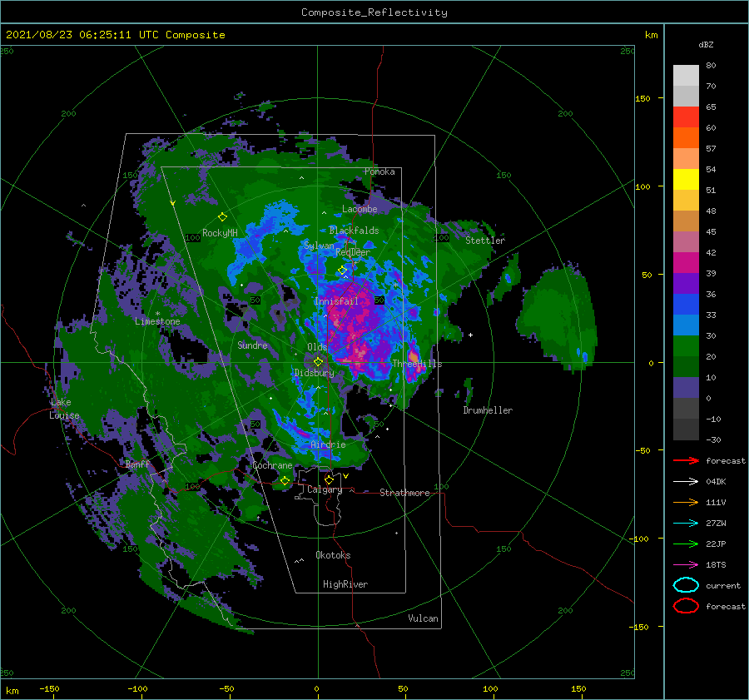
Task: Click the yellow diamond marker above Calgary
Action: [x=329, y=479]
